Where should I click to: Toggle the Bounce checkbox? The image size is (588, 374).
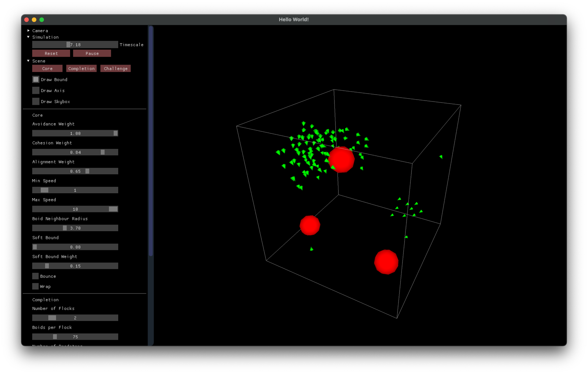(36, 276)
